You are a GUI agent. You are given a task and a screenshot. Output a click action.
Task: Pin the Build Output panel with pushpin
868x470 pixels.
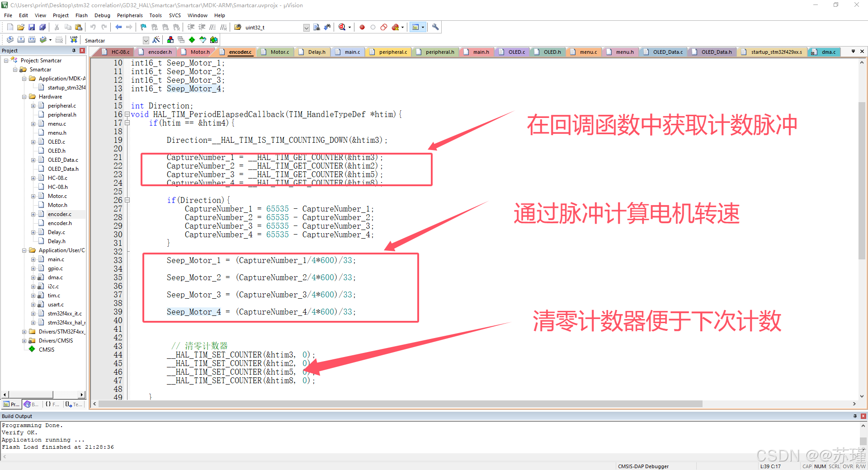855,416
